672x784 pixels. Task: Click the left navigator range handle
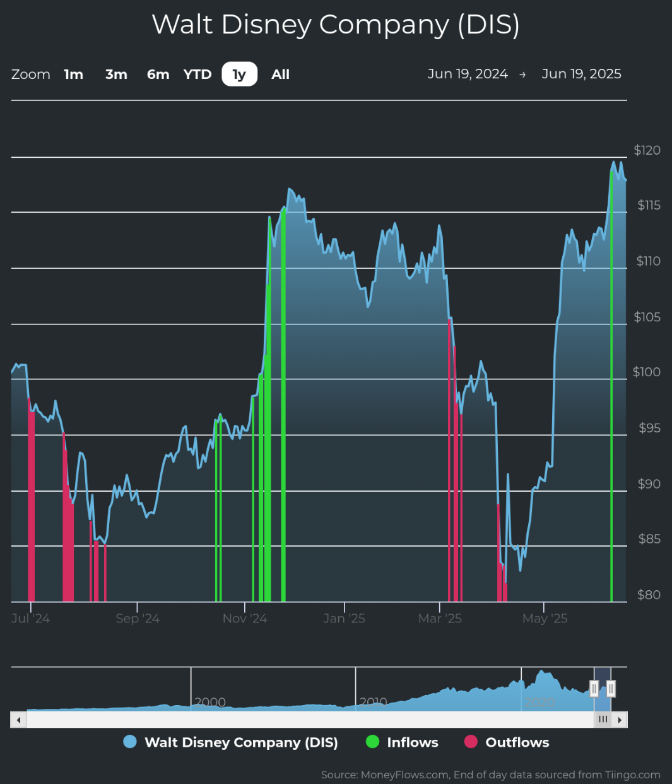[594, 689]
